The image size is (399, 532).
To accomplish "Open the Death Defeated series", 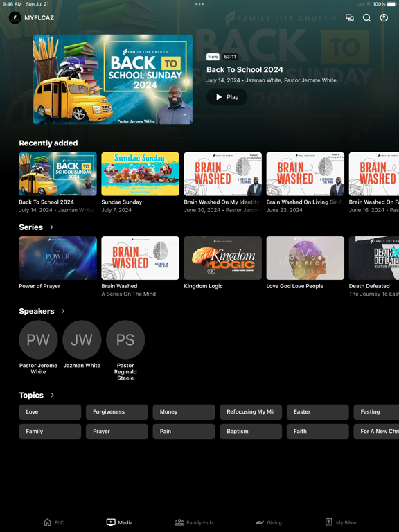I will pyautogui.click(x=374, y=258).
